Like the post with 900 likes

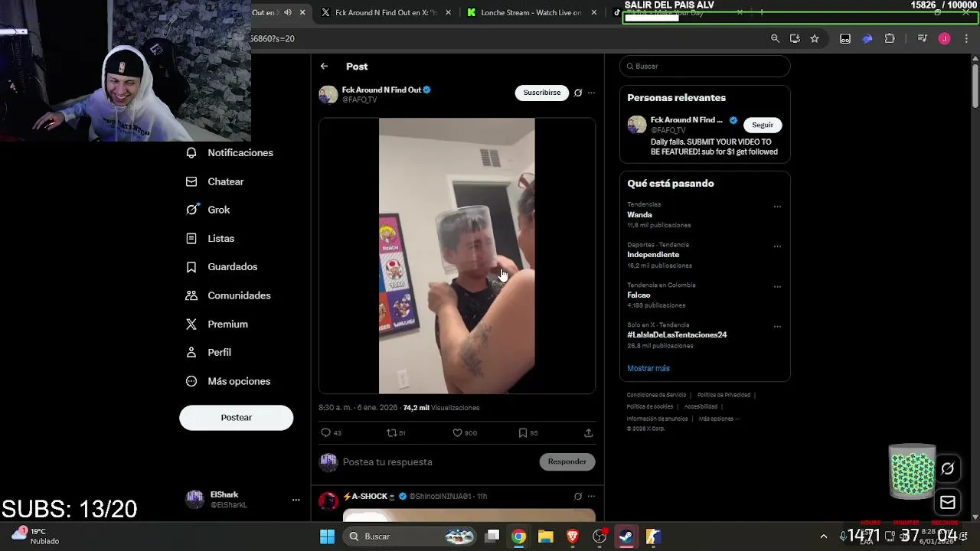coord(464,433)
